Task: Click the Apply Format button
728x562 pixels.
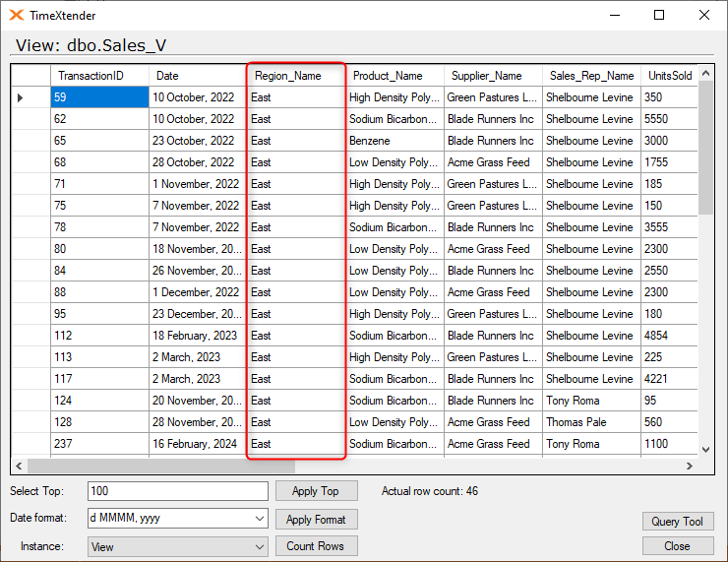Action: point(316,520)
